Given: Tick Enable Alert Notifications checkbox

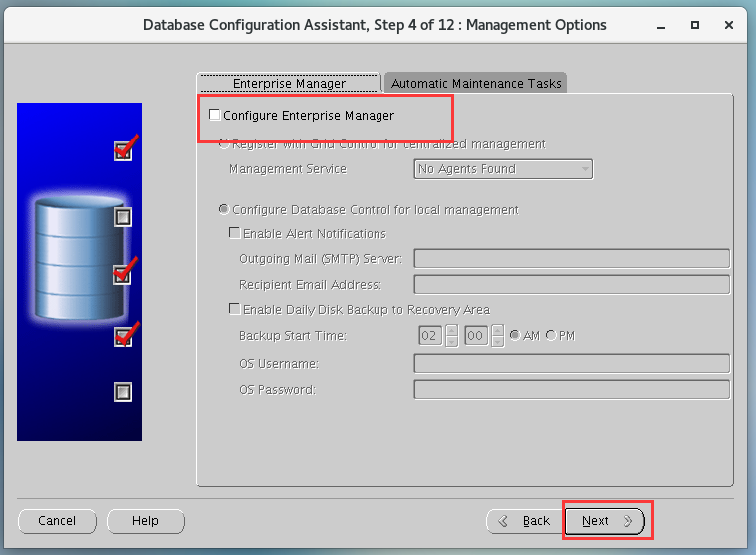Looking at the screenshot, I should (235, 233).
